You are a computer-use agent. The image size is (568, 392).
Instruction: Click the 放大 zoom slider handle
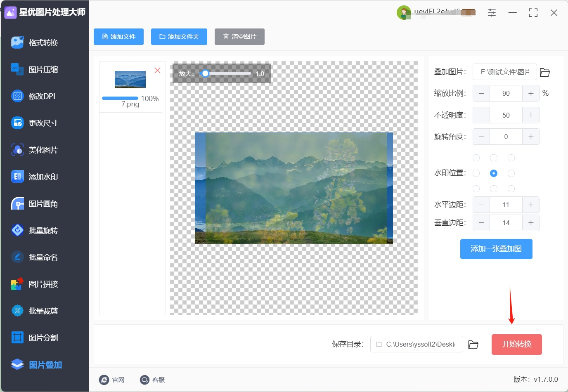205,73
